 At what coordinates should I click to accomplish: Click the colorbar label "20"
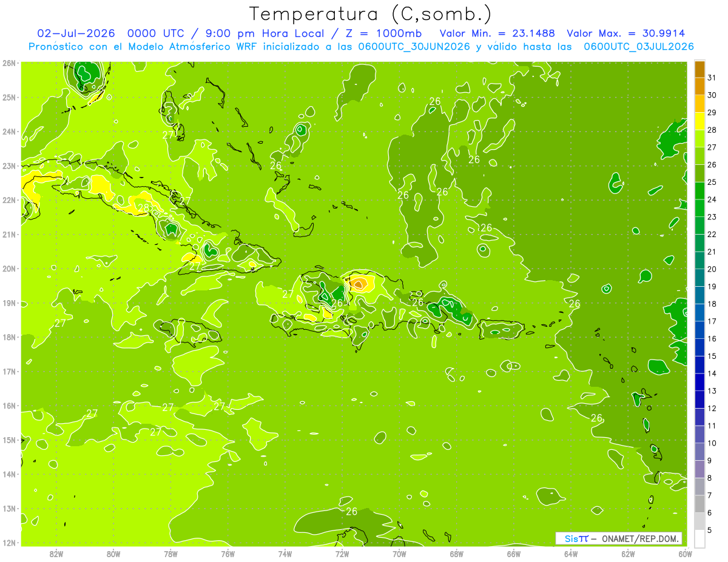(712, 269)
